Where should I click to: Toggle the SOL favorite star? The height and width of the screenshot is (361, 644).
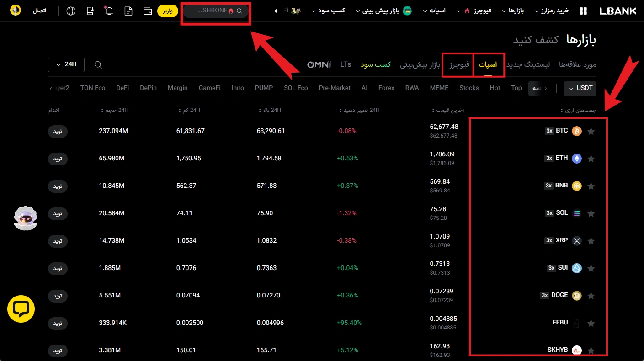(591, 214)
